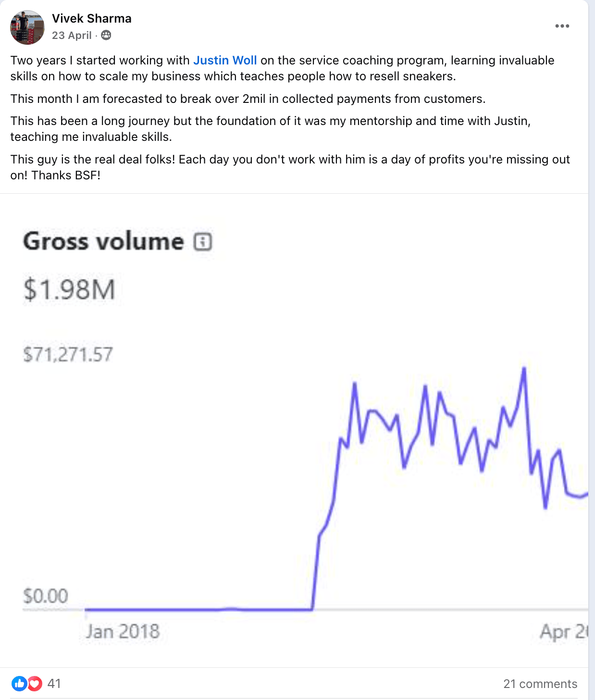
Task: Click the 'Thanks BSF!' closing post text
Action: pyautogui.click(x=66, y=175)
